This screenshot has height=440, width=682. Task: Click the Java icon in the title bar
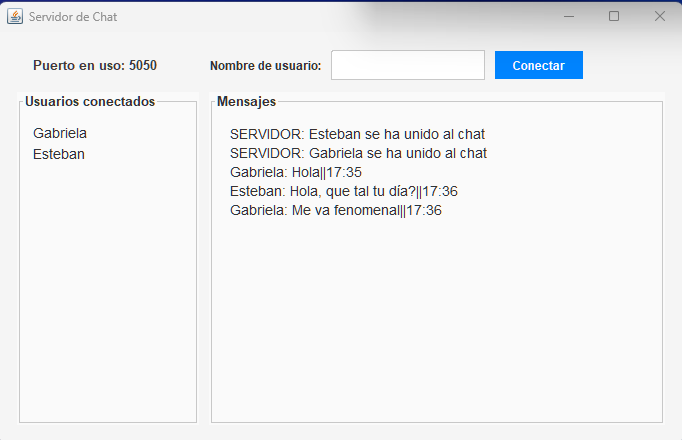[x=15, y=16]
